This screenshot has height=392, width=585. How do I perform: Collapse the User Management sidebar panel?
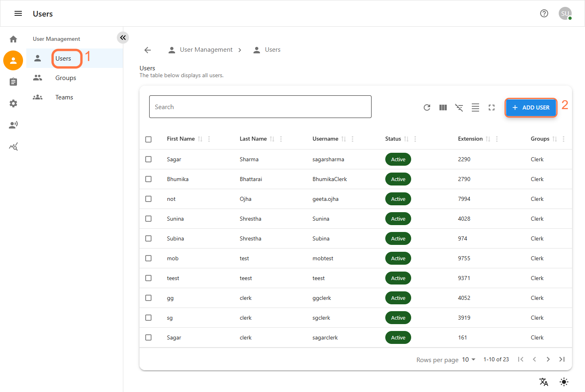[123, 38]
